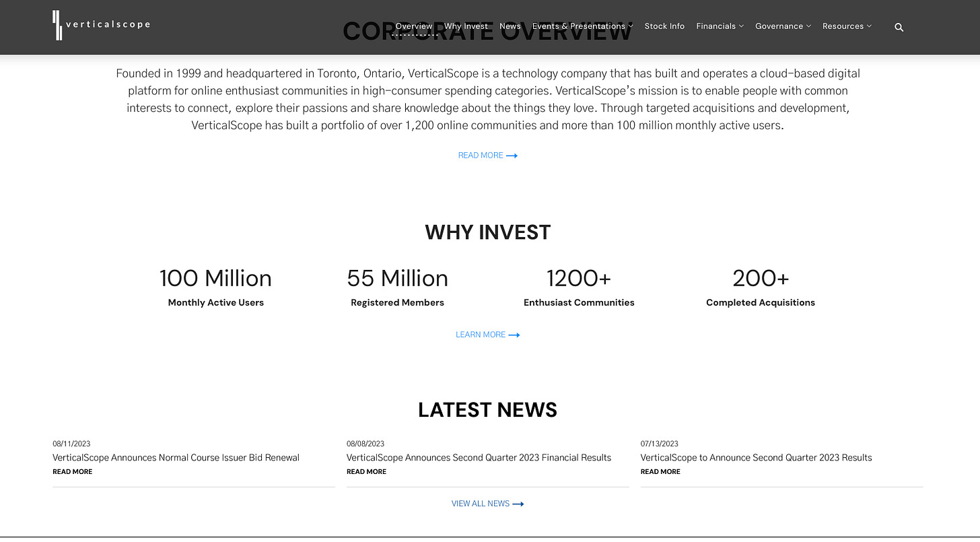This screenshot has height=542, width=980.
Task: Click the arrow icon beside READ MORE under Corporate Overview
Action: coord(512,156)
